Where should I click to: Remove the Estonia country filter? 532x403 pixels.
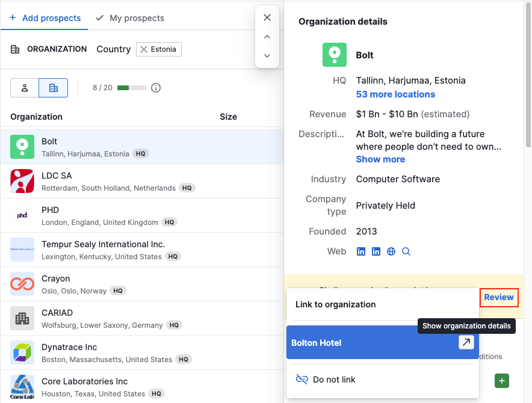[144, 49]
